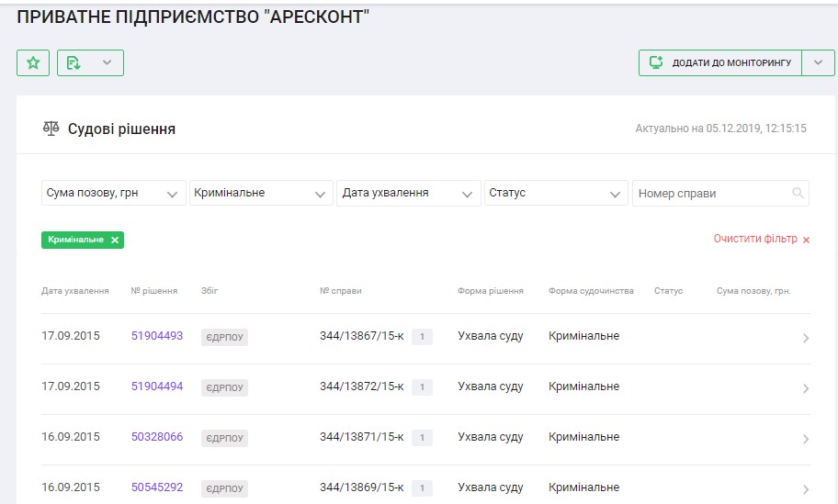The width and height of the screenshot is (838, 504).
Task: Click Очистити фільтр link
Action: coord(761,239)
